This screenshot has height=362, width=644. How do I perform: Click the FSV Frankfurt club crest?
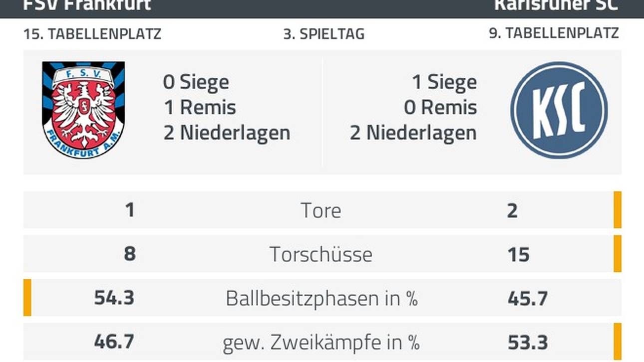pos(83,110)
